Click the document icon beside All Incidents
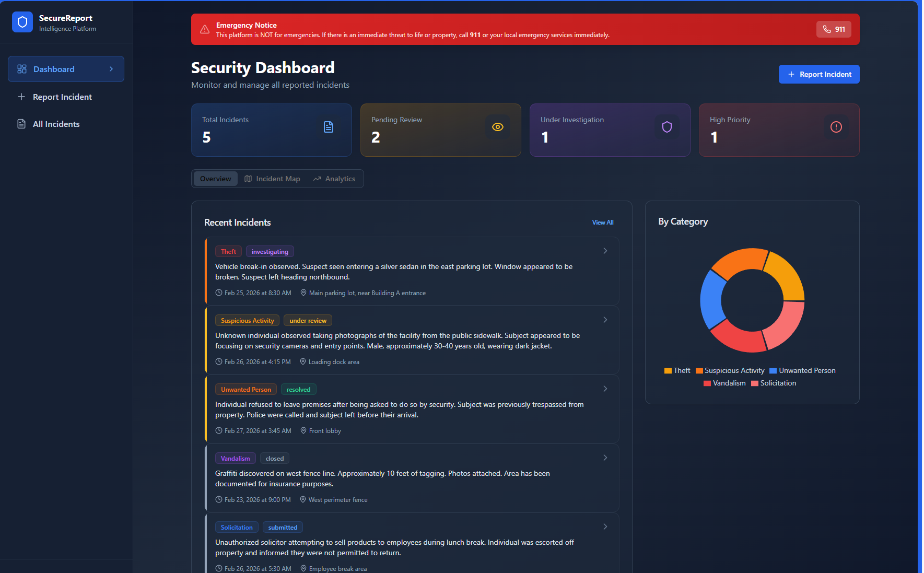 [21, 124]
